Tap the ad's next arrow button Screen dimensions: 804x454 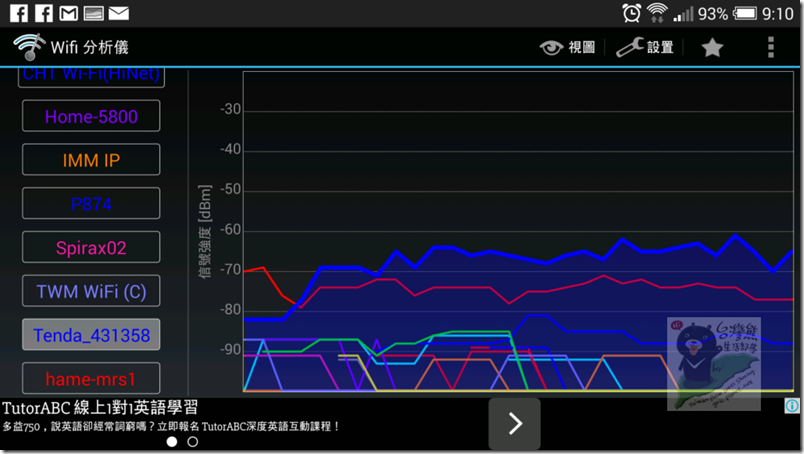[x=514, y=424]
